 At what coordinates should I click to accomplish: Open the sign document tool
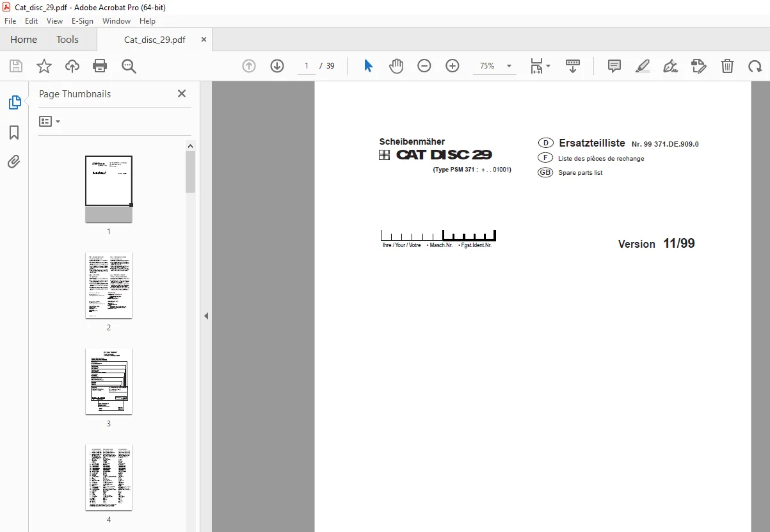pos(671,66)
